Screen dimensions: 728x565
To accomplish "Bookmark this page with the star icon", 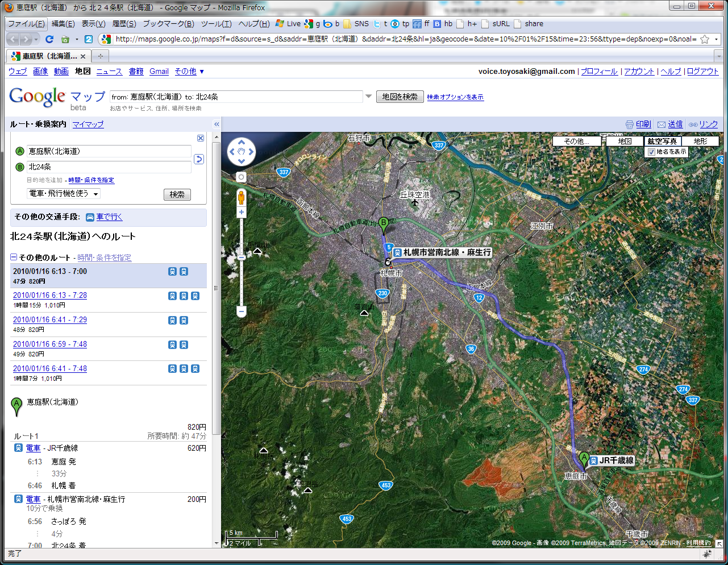I will [x=705, y=39].
